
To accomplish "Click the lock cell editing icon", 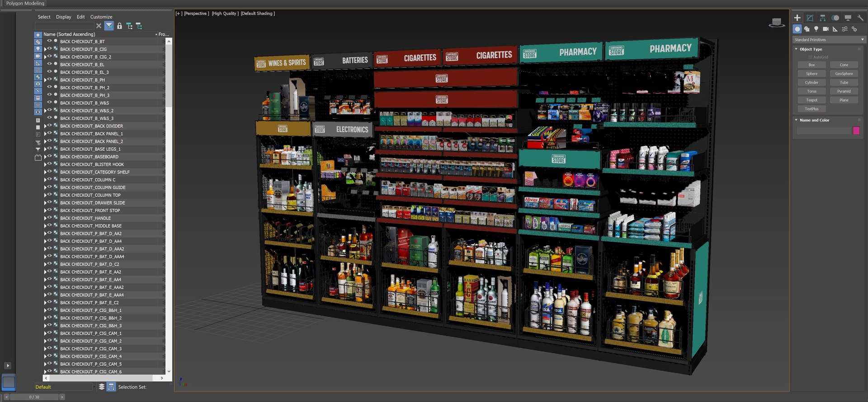I will [x=119, y=26].
